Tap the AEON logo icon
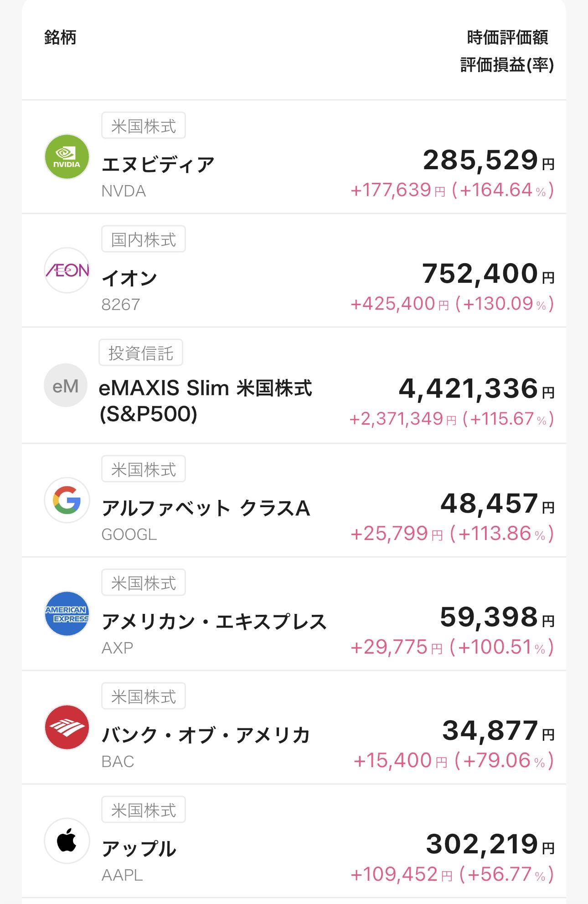Viewport: 588px width, 904px height. [x=67, y=270]
